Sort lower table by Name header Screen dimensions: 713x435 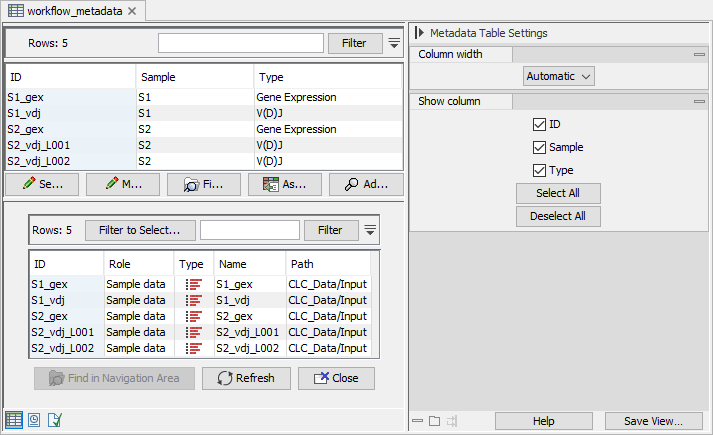tap(250, 264)
